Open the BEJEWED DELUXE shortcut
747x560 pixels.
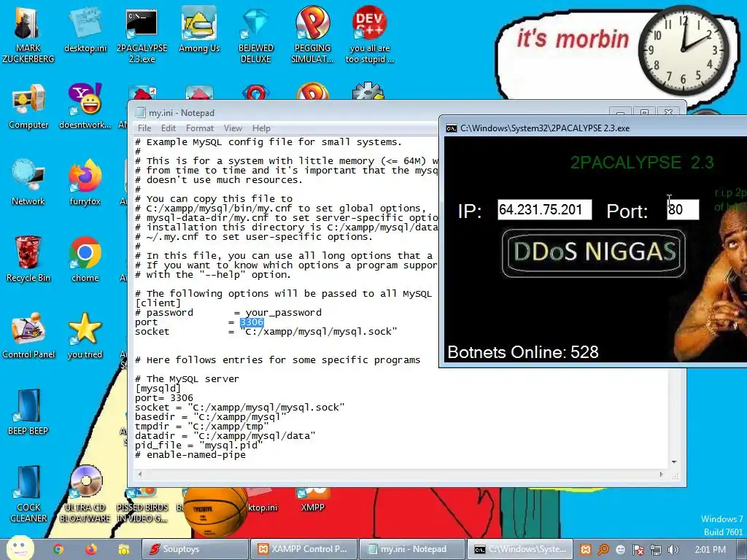coord(256,34)
